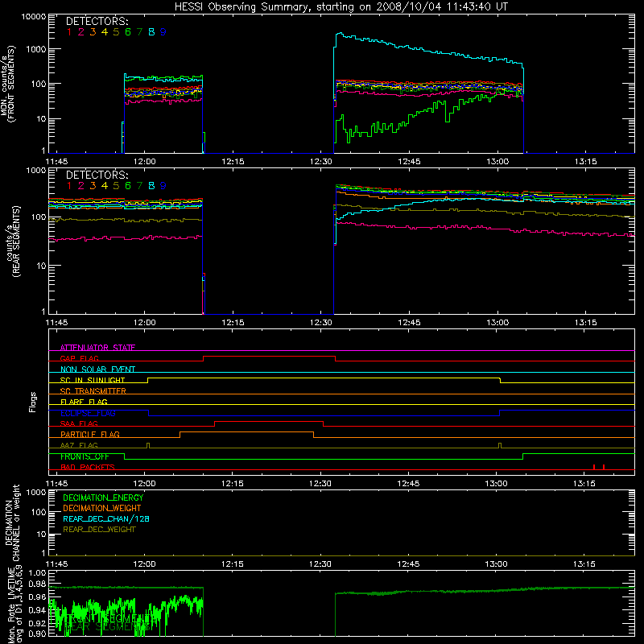Viewport: 644px width, 644px height.
Task: Select cyan detector '8' in rear segments legend
Action: pyautogui.click(x=151, y=186)
